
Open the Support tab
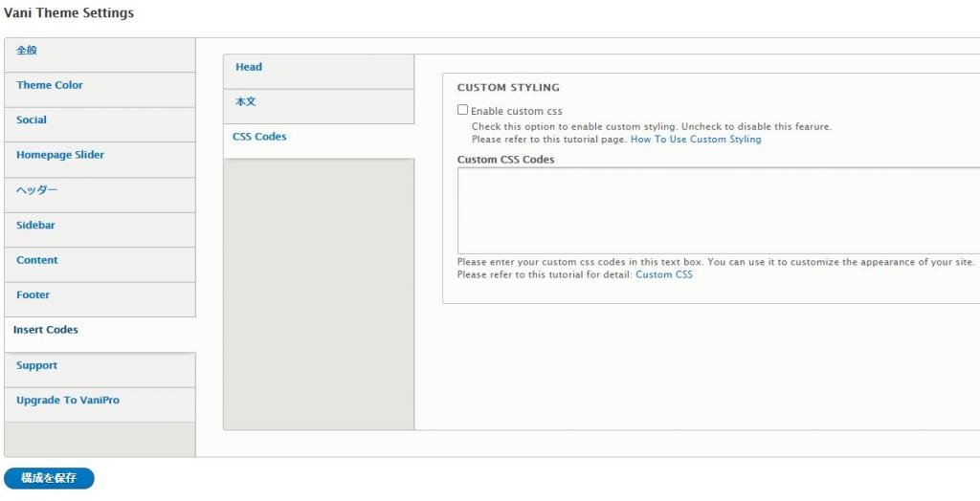click(x=100, y=370)
